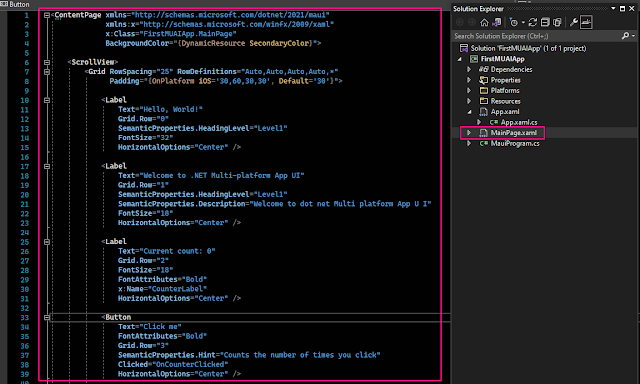The height and width of the screenshot is (384, 640).
Task: Expand the App.xaml.cs node
Action: pos(479,122)
